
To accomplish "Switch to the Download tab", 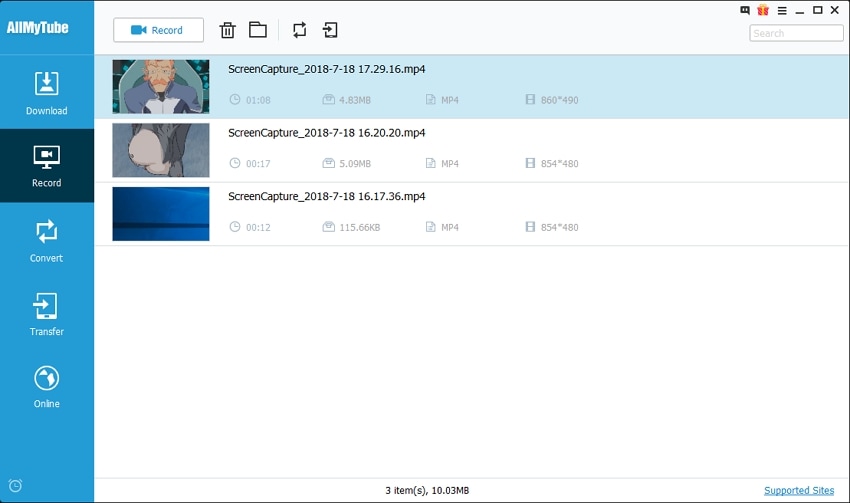I will pyautogui.click(x=47, y=93).
